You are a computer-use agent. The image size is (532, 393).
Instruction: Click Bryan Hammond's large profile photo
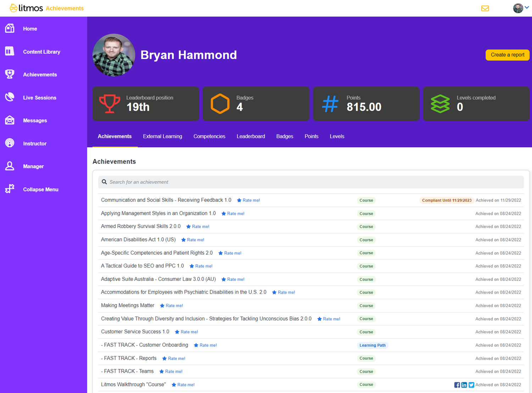tap(114, 55)
